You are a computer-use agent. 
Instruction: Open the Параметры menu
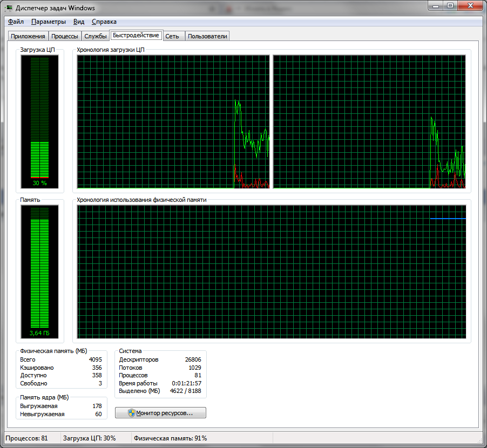tap(49, 22)
